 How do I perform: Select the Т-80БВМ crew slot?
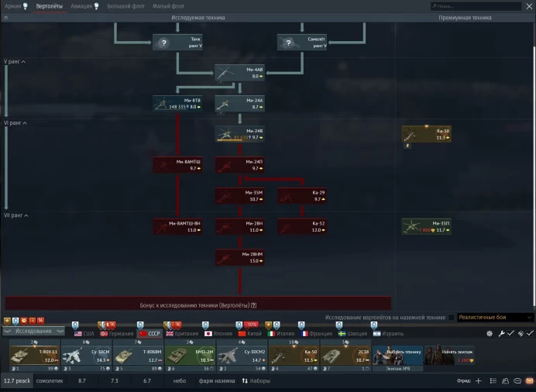(139, 356)
